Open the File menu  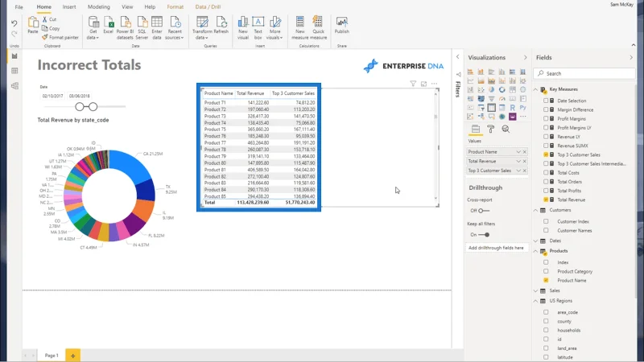[x=19, y=7]
